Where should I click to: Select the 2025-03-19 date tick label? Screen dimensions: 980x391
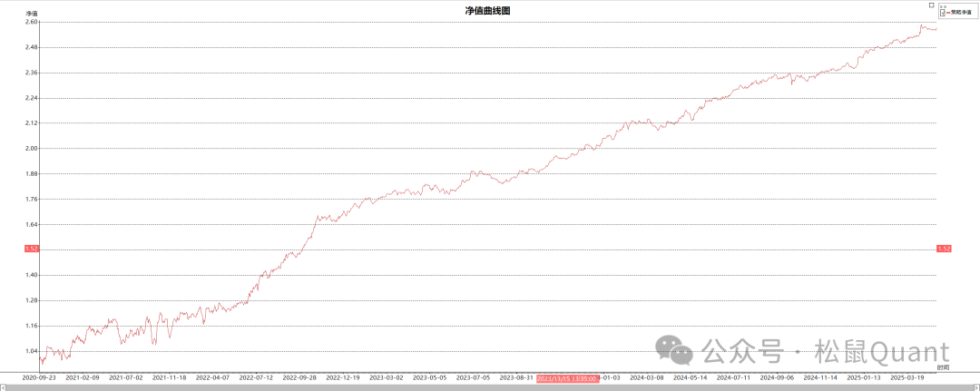907,377
